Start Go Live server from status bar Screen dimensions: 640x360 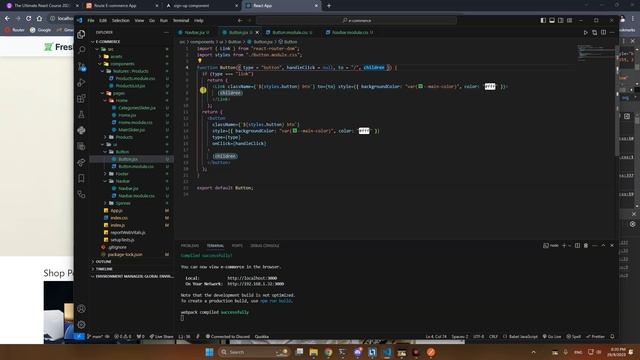click(552, 336)
